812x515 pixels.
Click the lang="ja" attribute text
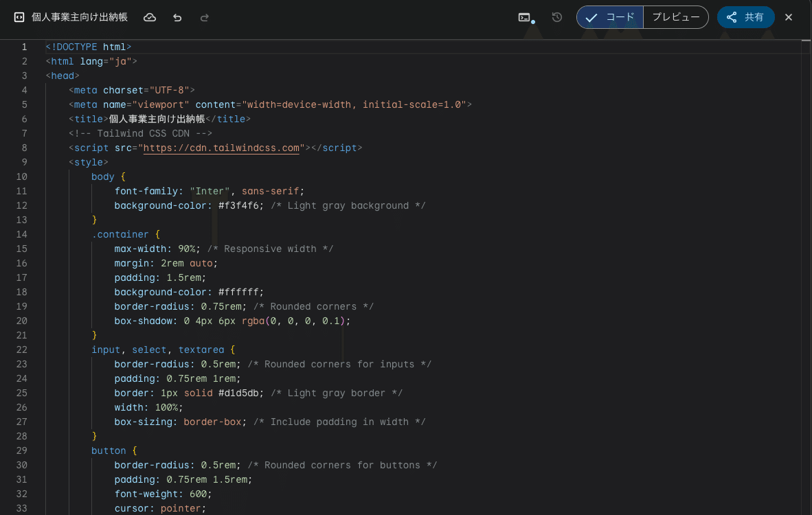106,62
